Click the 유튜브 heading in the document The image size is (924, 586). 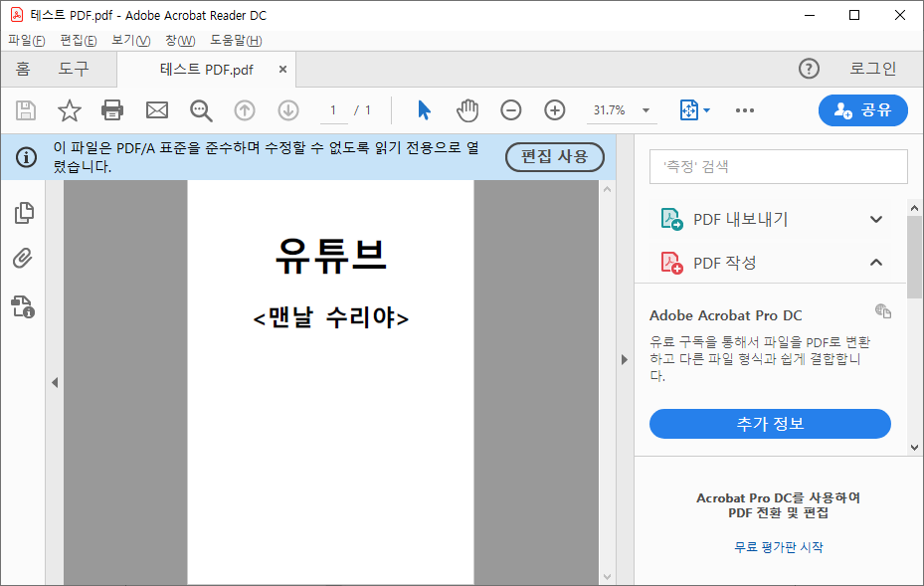click(x=331, y=256)
